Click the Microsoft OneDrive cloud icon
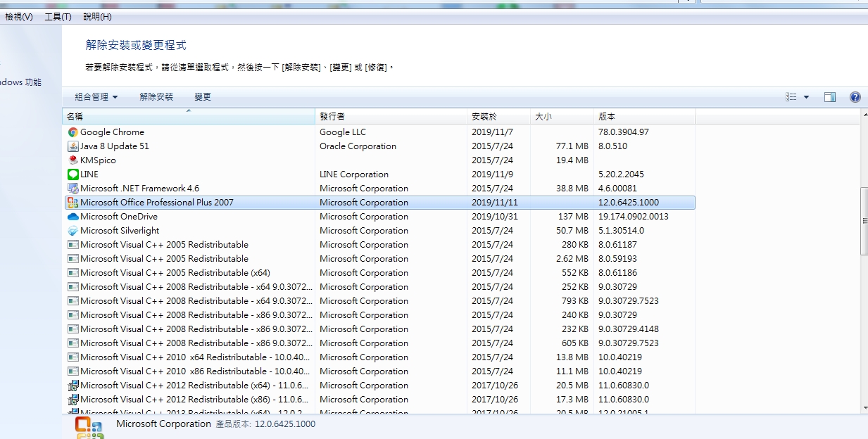Screen dimensions: 868x439 tap(73, 217)
